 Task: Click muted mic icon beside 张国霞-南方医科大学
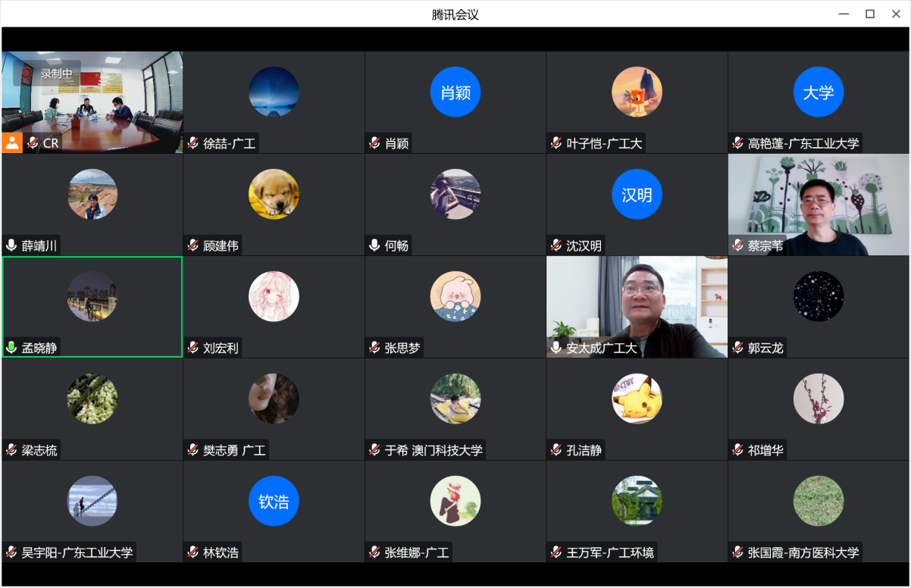pos(738,552)
